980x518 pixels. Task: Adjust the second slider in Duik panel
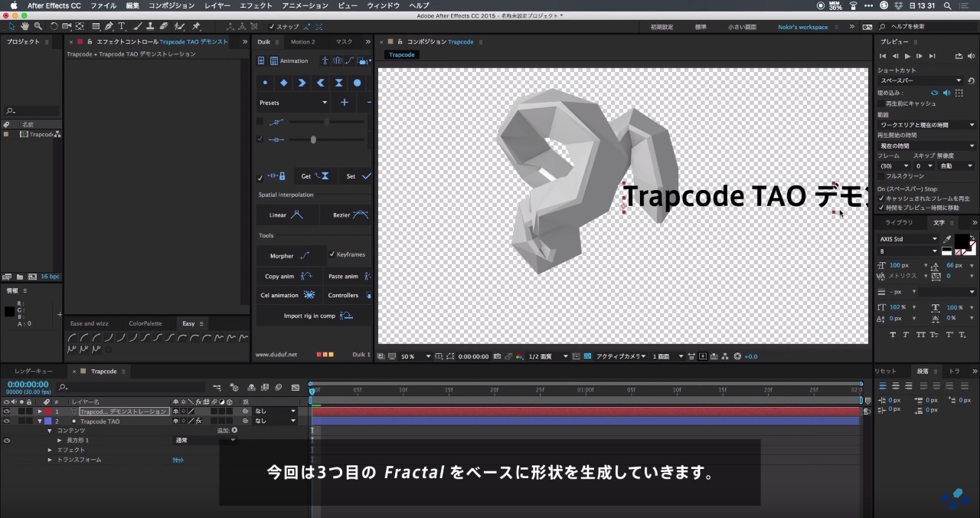point(313,139)
